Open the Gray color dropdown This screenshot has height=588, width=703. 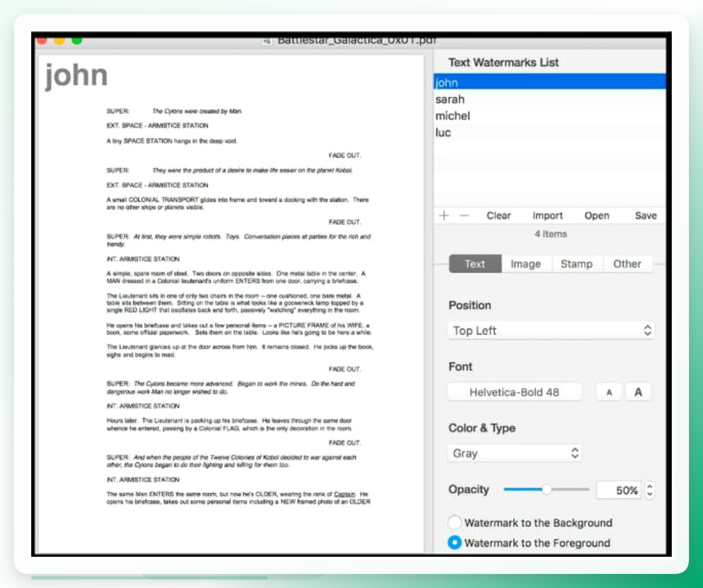[x=514, y=453]
